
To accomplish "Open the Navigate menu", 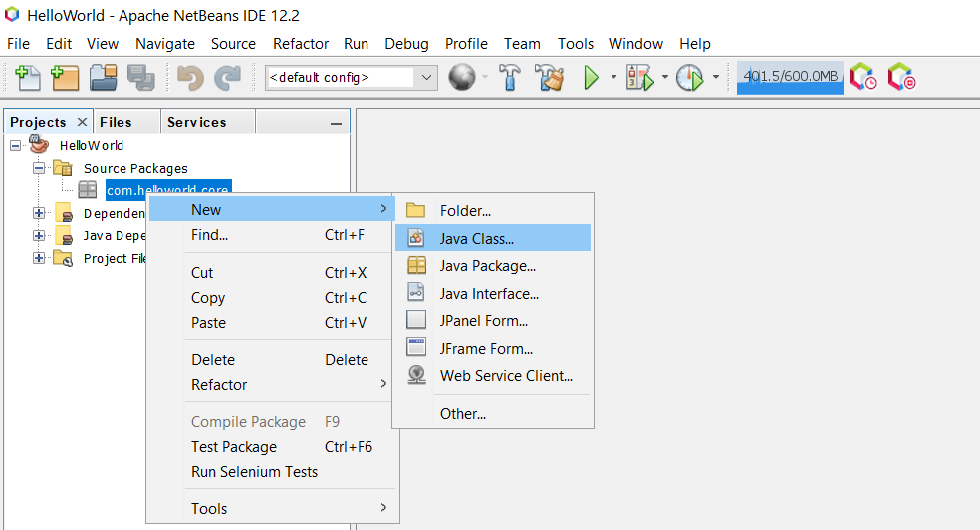I will click(x=165, y=44).
